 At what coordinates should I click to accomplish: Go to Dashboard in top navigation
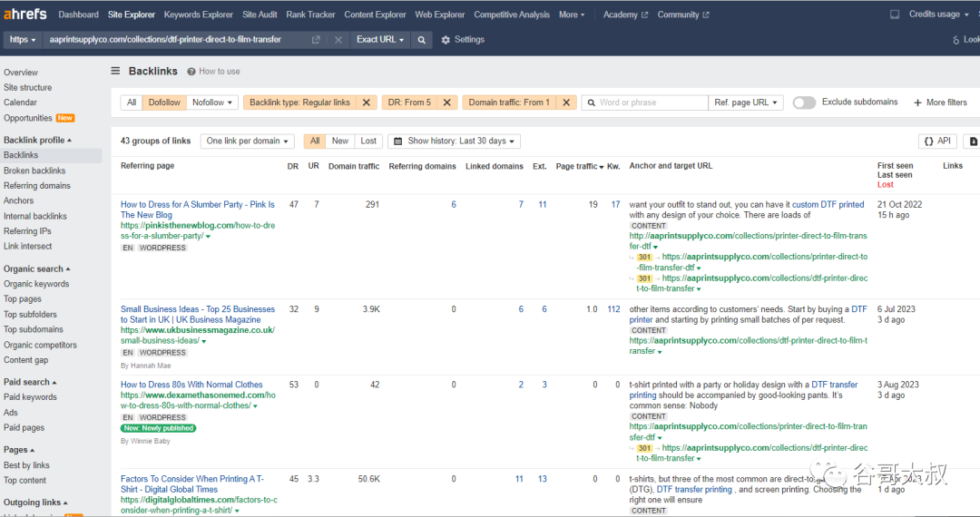coord(79,15)
